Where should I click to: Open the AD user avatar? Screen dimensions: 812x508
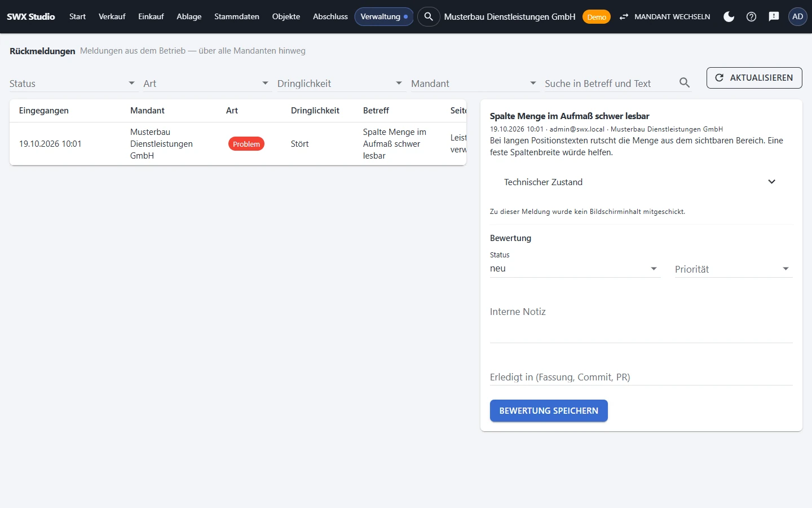(797, 16)
